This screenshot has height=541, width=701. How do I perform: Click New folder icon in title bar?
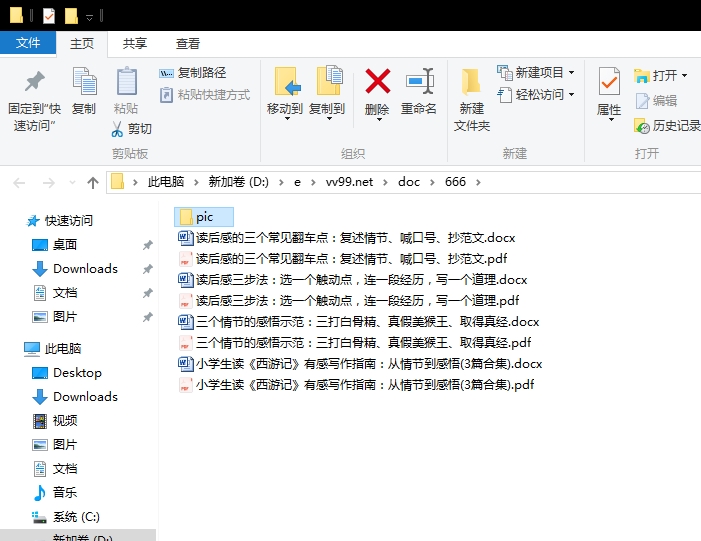point(71,16)
